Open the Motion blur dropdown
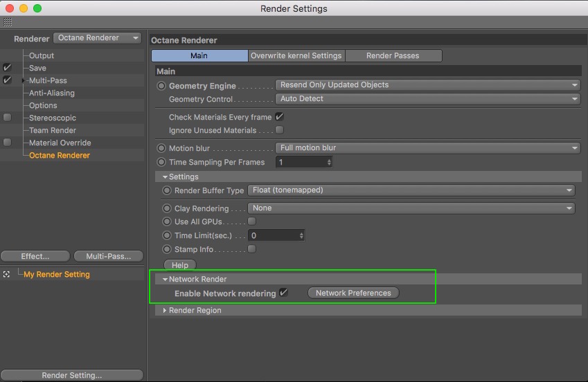 click(x=428, y=148)
